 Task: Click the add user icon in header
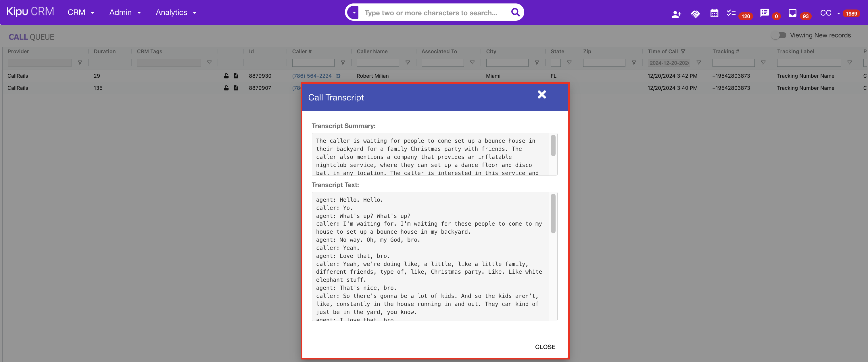point(676,14)
